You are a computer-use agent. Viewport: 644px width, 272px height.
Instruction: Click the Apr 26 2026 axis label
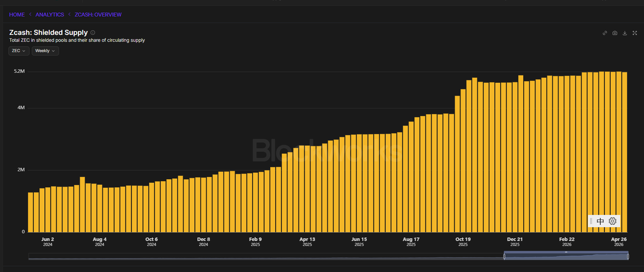click(x=619, y=241)
